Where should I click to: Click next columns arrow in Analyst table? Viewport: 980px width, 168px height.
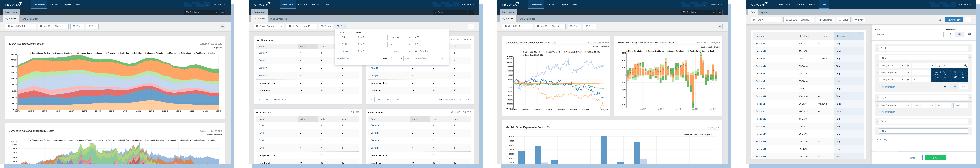coord(468,99)
